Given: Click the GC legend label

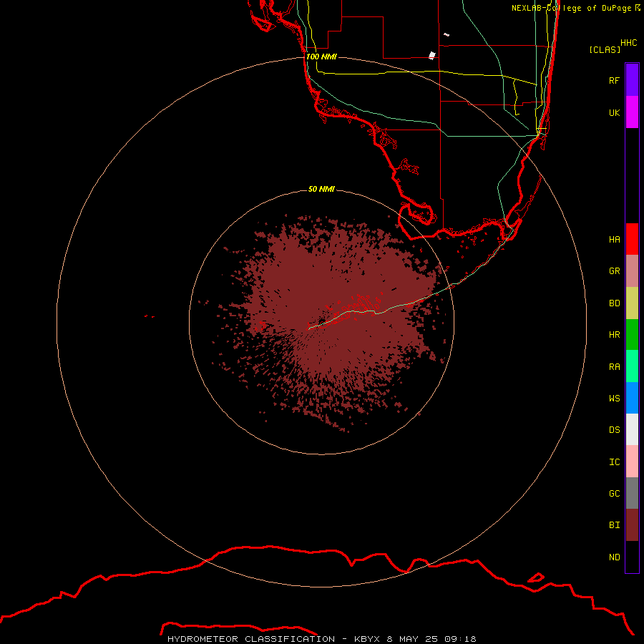Looking at the screenshot, I should tap(614, 493).
